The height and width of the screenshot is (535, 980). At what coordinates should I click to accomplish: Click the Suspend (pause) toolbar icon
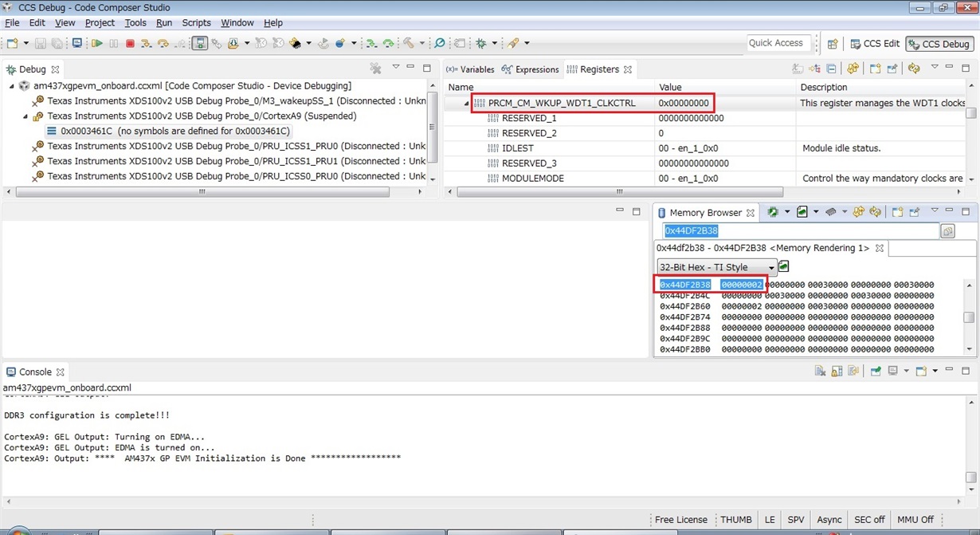114,43
